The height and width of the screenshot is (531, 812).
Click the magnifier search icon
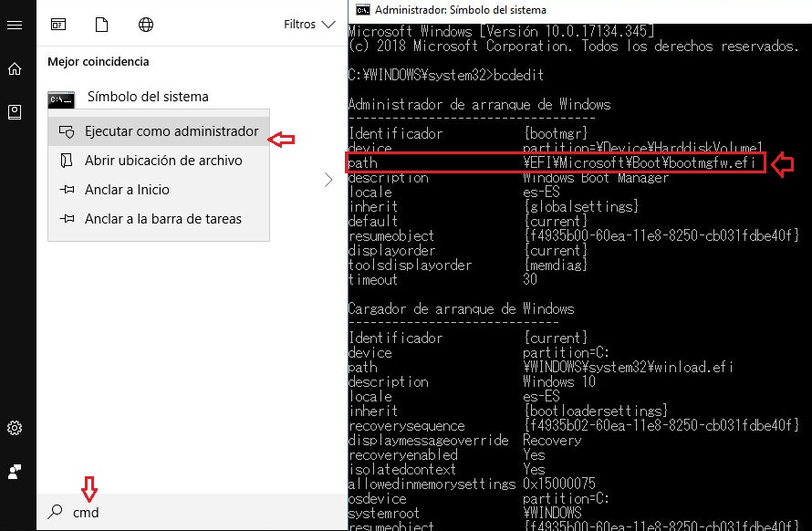point(55,512)
